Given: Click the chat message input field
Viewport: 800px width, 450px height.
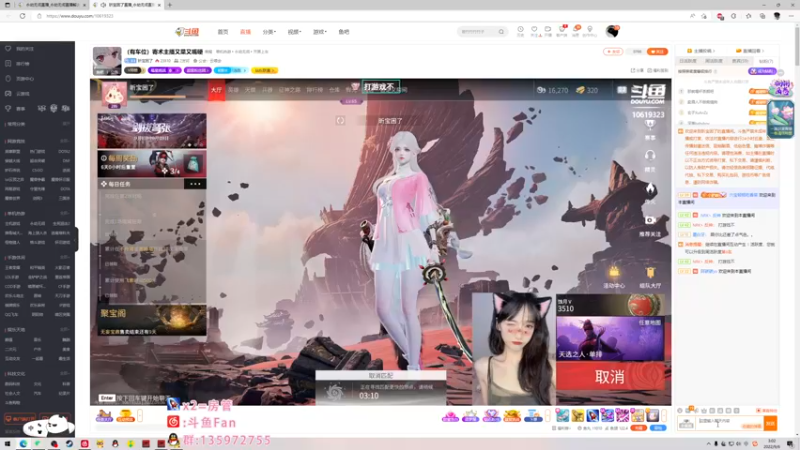Looking at the screenshot, I should click(728, 422).
